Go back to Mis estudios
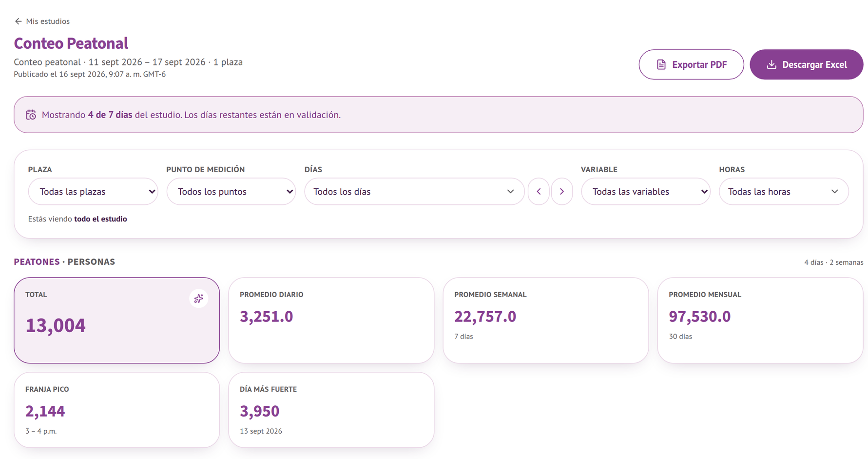This screenshot has height=459, width=868. pyautogui.click(x=42, y=21)
